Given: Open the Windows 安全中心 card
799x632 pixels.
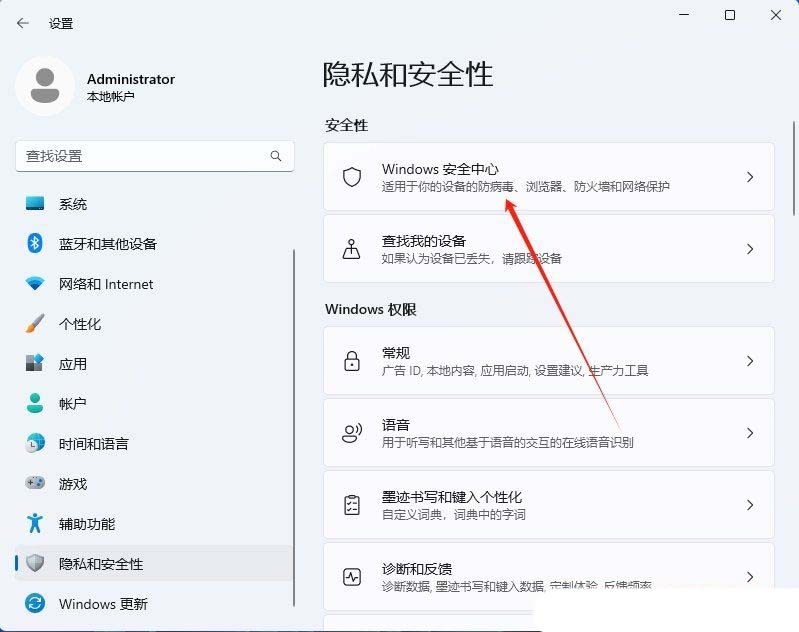Looking at the screenshot, I should tap(549, 177).
